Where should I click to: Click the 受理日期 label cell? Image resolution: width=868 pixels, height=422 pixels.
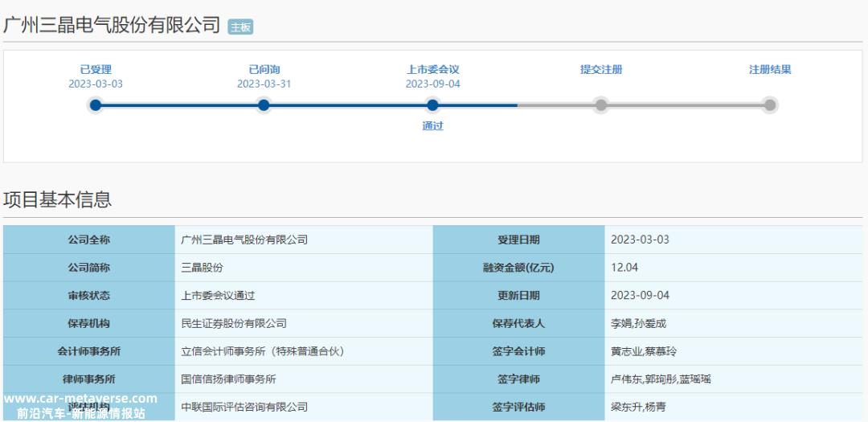pos(518,240)
